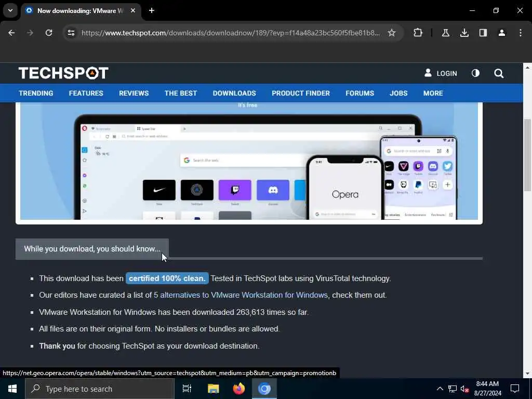Open Chrome's three-dot menu

pos(521,33)
